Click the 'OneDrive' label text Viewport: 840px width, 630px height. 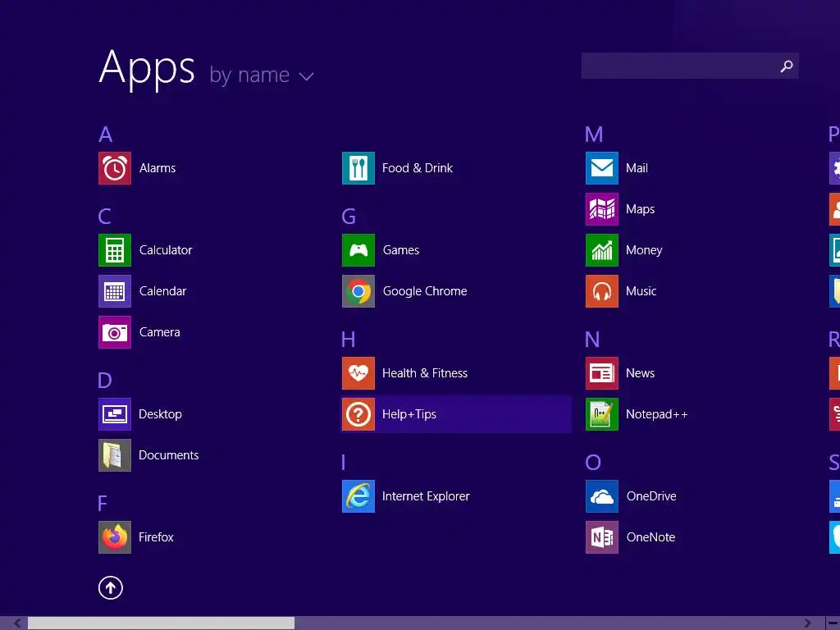[x=651, y=496]
